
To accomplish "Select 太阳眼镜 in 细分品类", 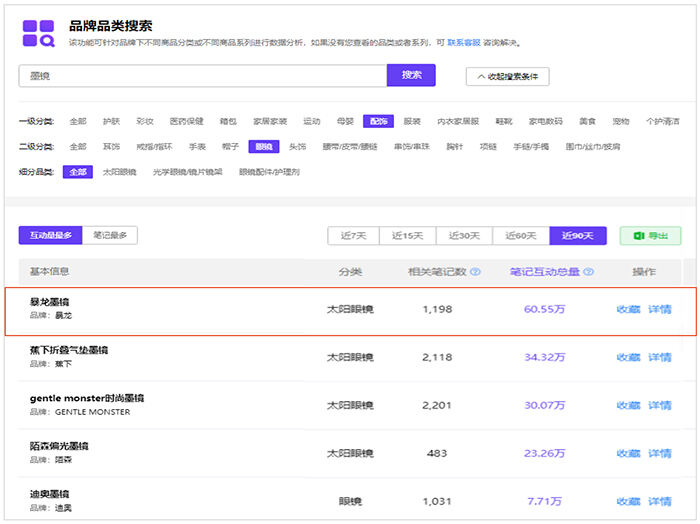I will click(119, 172).
